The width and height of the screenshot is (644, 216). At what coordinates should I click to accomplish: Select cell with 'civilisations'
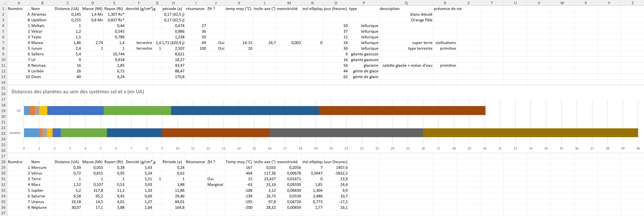coord(445,43)
